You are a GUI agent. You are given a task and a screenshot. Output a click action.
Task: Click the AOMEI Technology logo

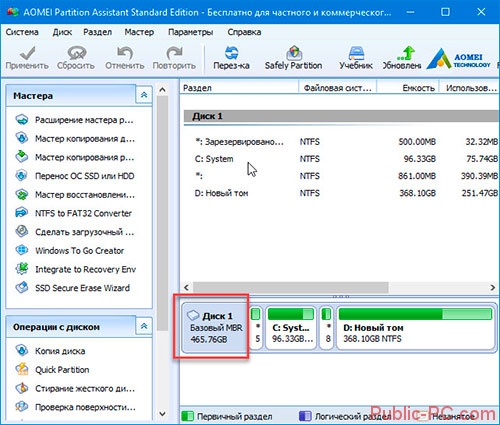point(459,59)
